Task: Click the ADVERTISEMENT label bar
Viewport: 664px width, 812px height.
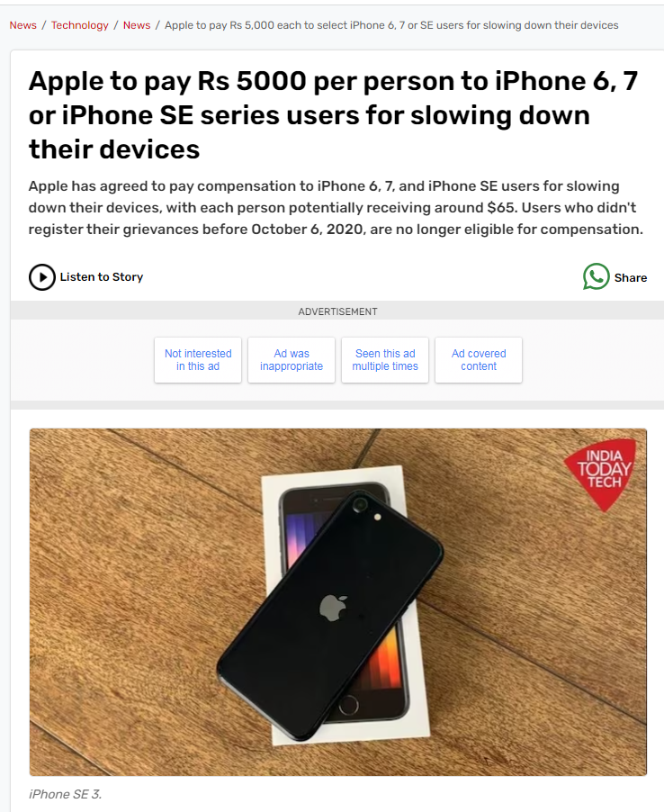Action: [337, 311]
